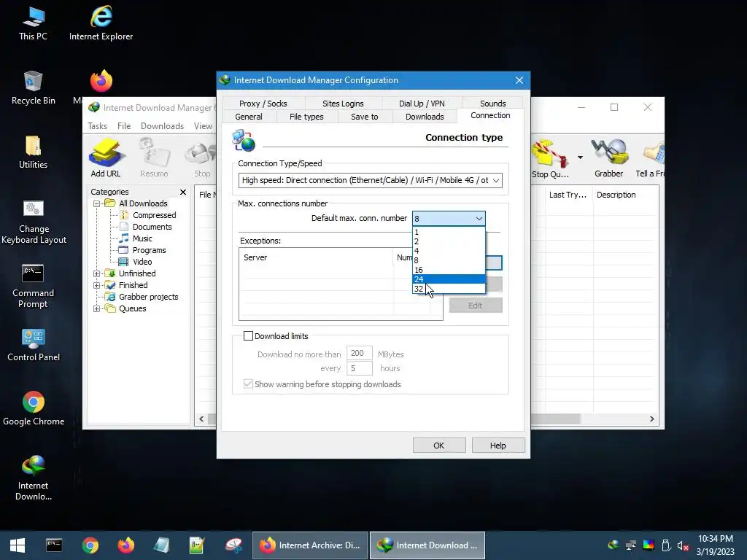Switch to the General tab
747x560 pixels.
[249, 117]
